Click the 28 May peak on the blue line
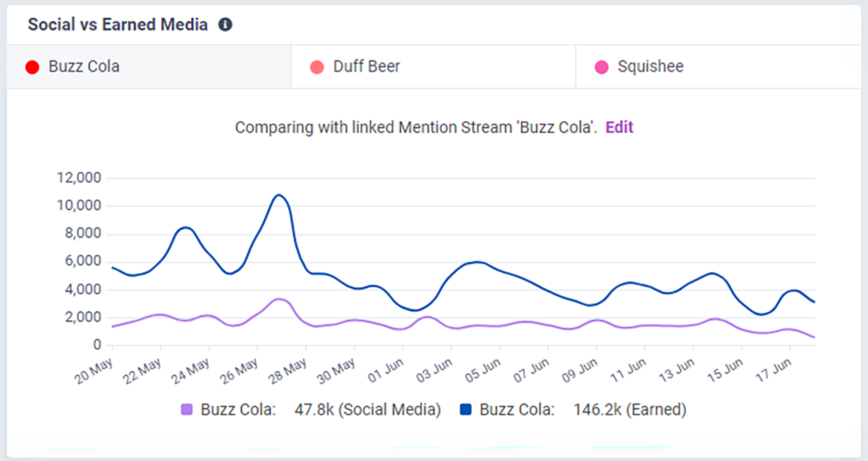Image resolution: width=868 pixels, height=461 pixels. [x=278, y=195]
